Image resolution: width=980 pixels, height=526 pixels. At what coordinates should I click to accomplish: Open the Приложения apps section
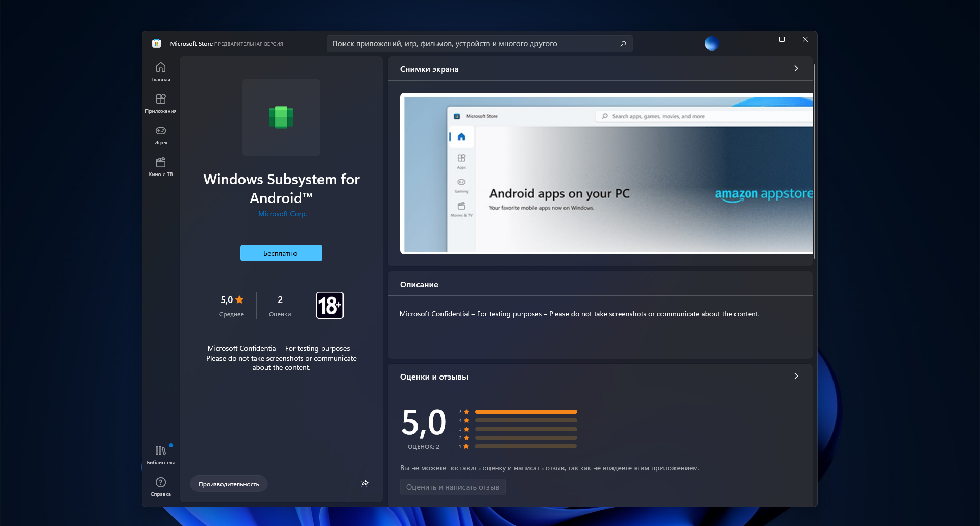160,104
